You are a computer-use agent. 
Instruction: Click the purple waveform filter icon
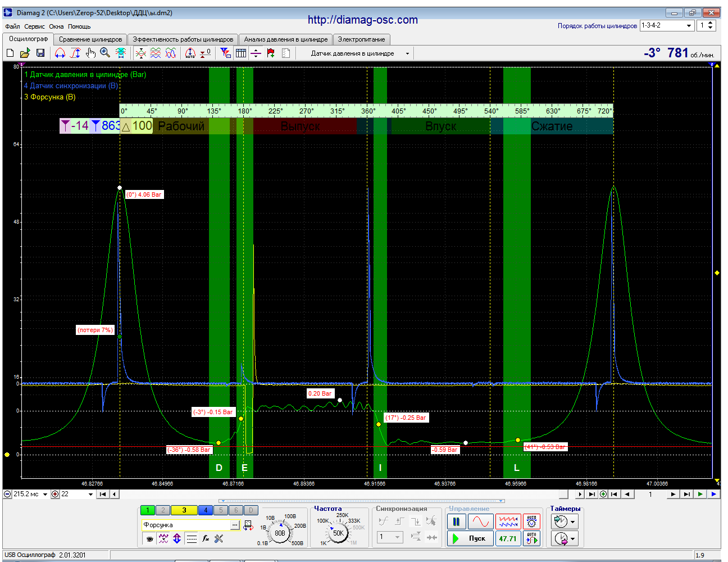163,538
